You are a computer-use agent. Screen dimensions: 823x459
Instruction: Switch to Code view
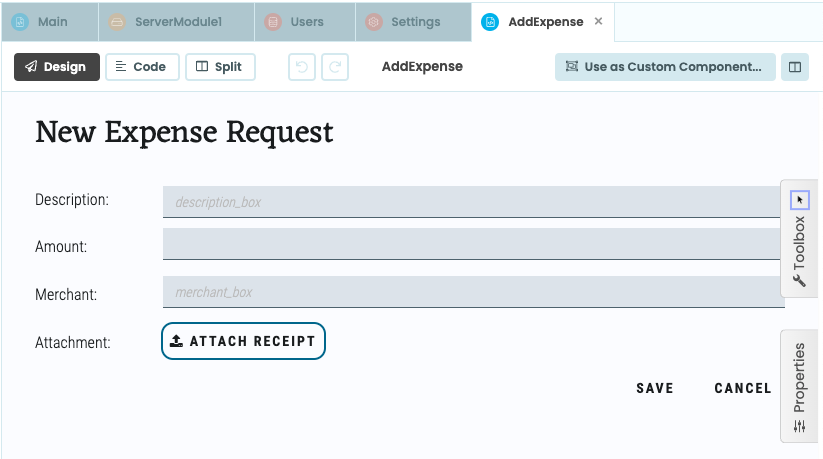(x=142, y=67)
